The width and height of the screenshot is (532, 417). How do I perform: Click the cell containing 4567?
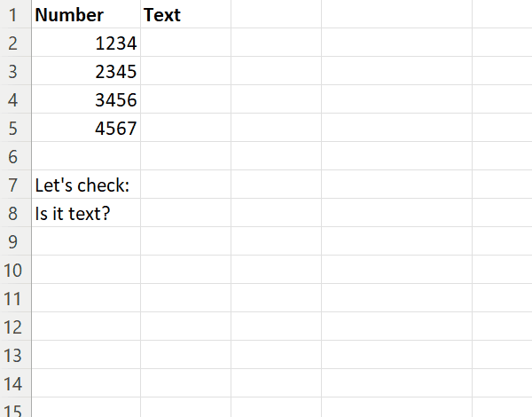[85, 128]
